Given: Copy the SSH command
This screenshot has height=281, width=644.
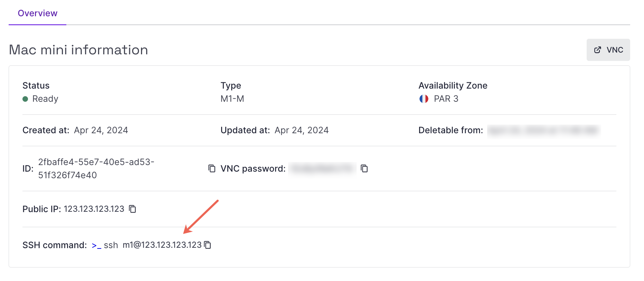Looking at the screenshot, I should pos(208,245).
